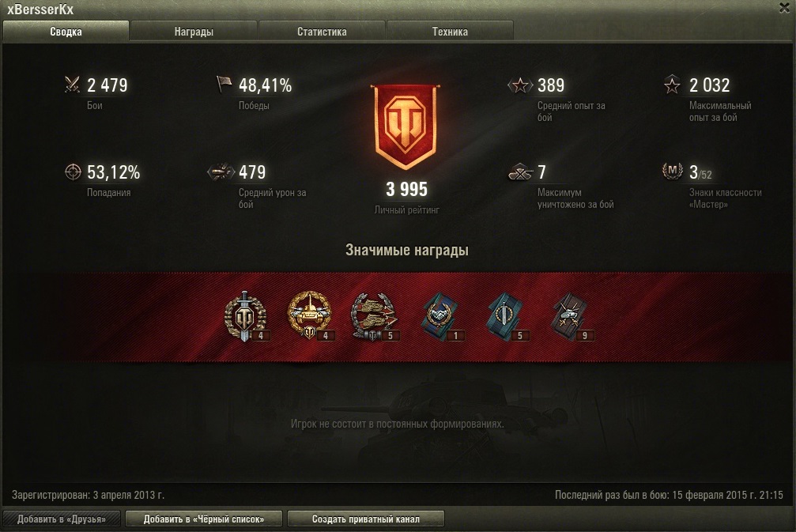Screen dimensions: 796x532
Task: Click the ribbon award with count 9
Action: click(571, 317)
